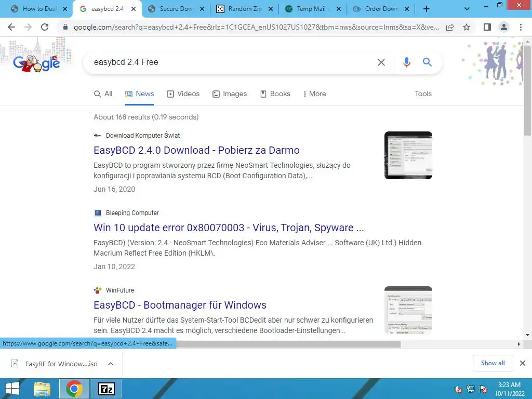Click the scroll-right arrow
Viewport: 532px width, 399px height.
pos(518,344)
